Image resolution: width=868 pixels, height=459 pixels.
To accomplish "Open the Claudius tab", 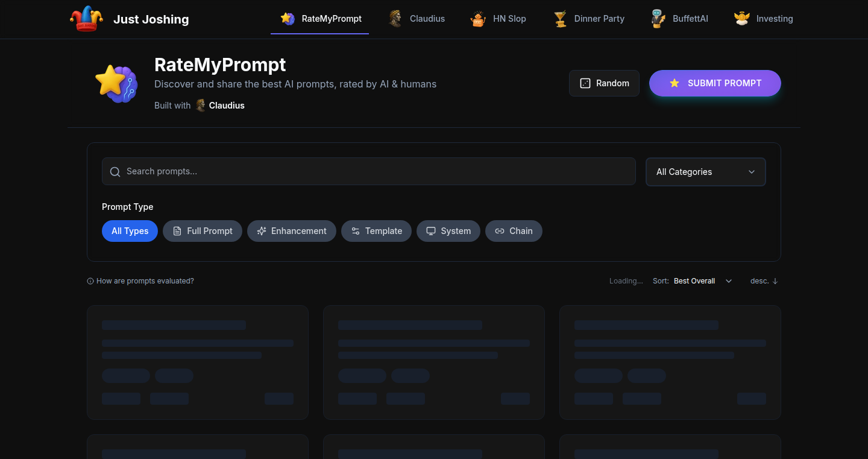I will [417, 19].
